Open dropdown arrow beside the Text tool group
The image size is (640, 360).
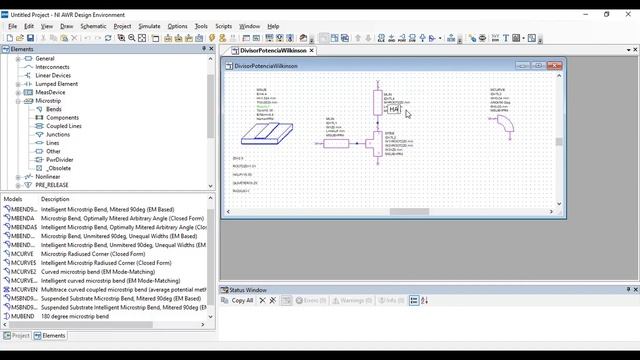point(523,38)
